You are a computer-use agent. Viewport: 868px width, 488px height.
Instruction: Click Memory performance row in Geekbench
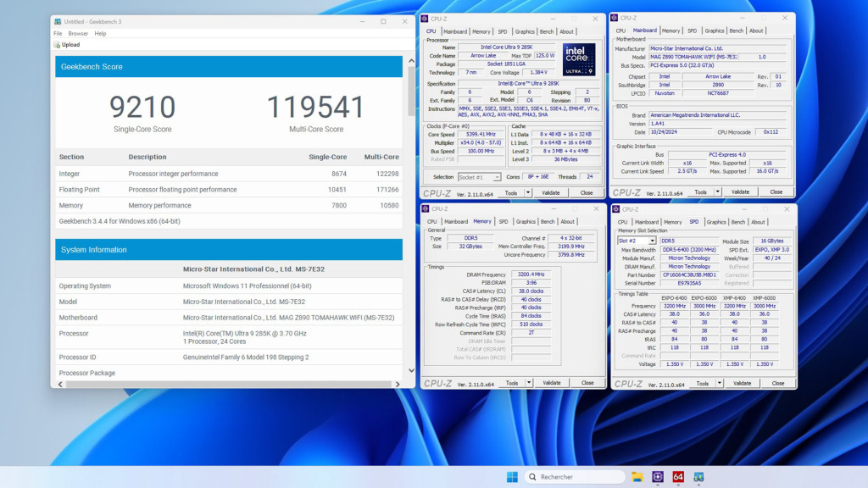[x=229, y=205]
